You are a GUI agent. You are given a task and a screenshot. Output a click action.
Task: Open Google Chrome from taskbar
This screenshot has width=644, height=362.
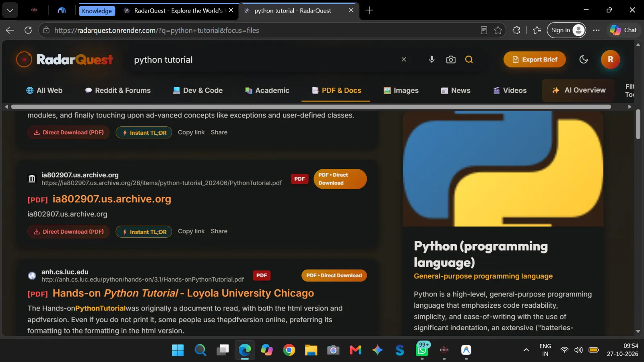pyautogui.click(x=289, y=350)
